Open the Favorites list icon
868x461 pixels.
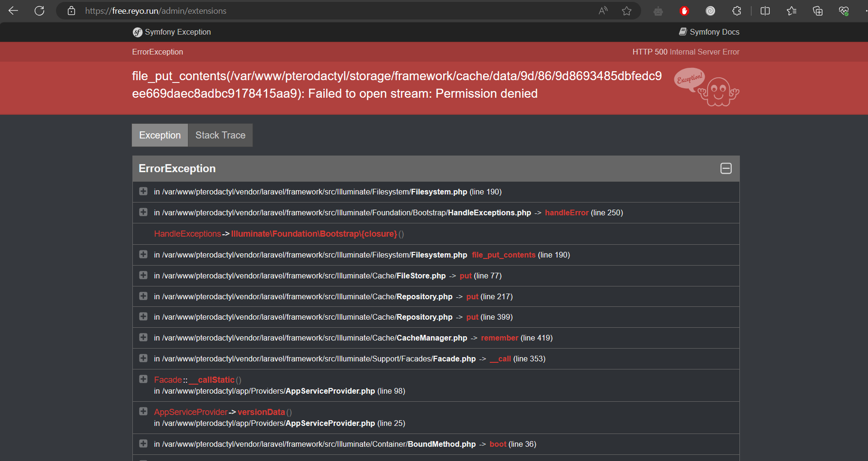[x=791, y=10]
